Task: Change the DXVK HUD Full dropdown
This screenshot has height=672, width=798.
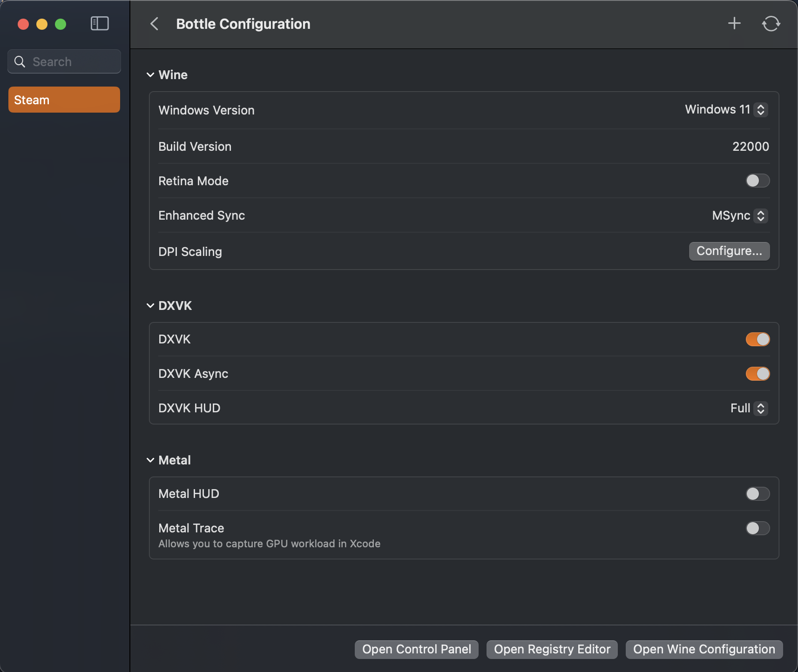Action: click(x=749, y=408)
